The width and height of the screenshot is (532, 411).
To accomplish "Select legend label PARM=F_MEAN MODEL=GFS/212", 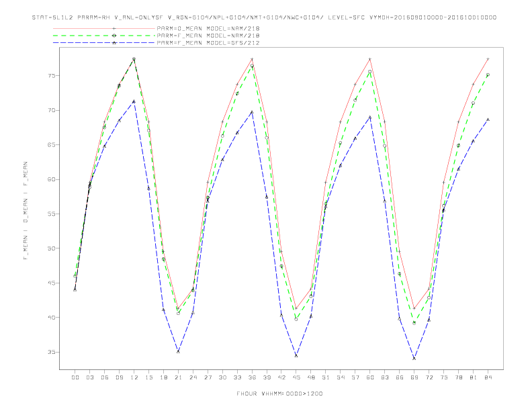I will coord(208,43).
